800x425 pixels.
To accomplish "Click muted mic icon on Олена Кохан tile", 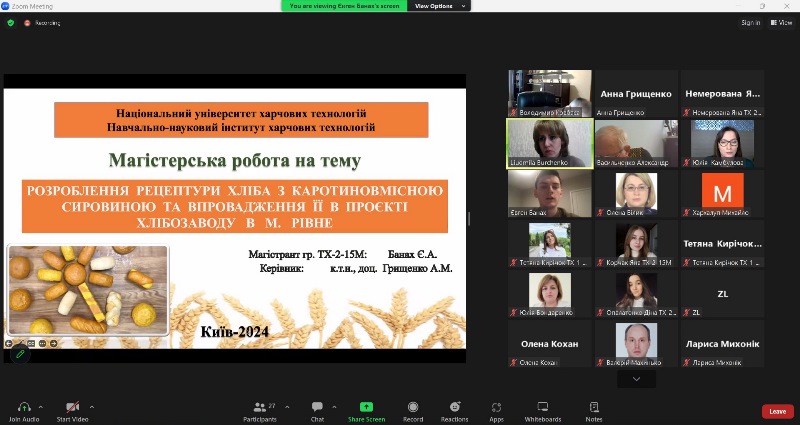I will coord(513,363).
